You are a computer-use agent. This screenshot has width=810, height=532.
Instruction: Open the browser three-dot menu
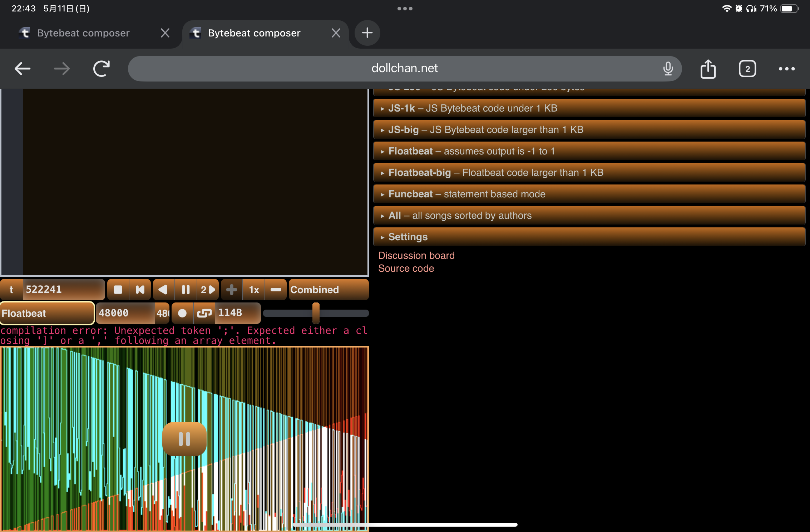tap(786, 69)
